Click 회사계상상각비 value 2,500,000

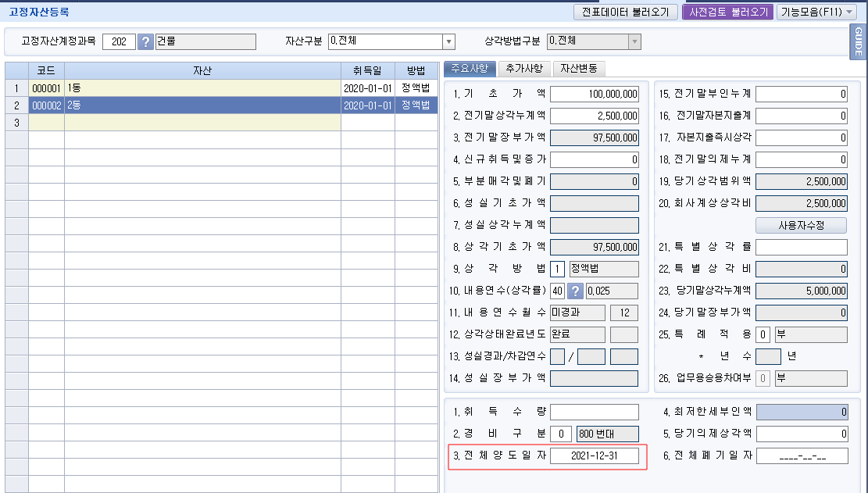coord(801,204)
